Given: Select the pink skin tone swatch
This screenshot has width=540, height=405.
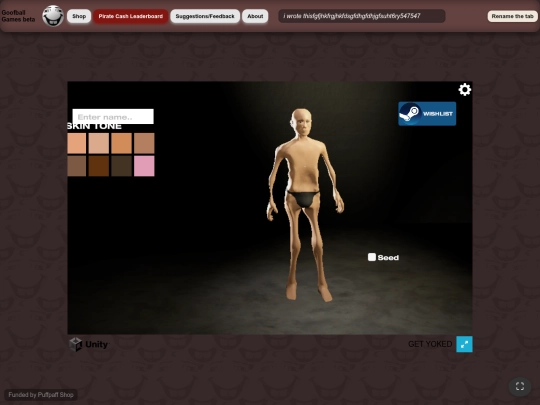Looking at the screenshot, I should pyautogui.click(x=144, y=166).
